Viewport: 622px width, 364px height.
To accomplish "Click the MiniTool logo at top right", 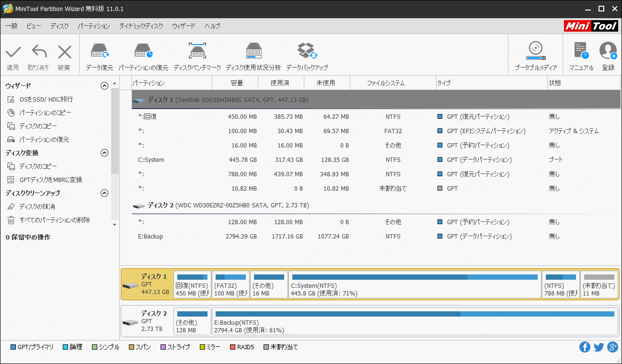I will (591, 26).
